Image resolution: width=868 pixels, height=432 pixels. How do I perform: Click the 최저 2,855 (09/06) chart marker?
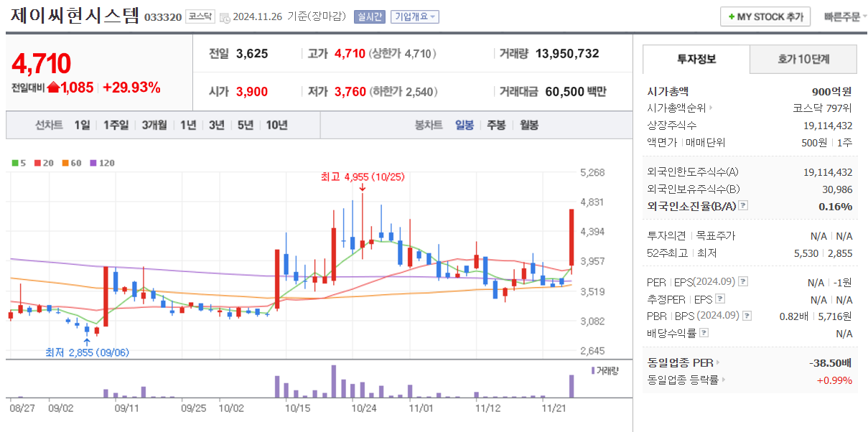88,352
